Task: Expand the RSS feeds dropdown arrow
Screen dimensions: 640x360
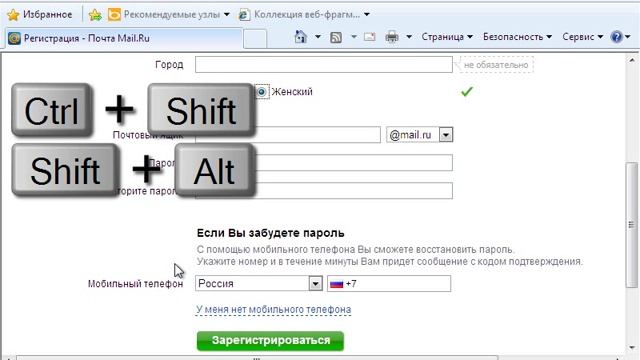Action: 353,37
